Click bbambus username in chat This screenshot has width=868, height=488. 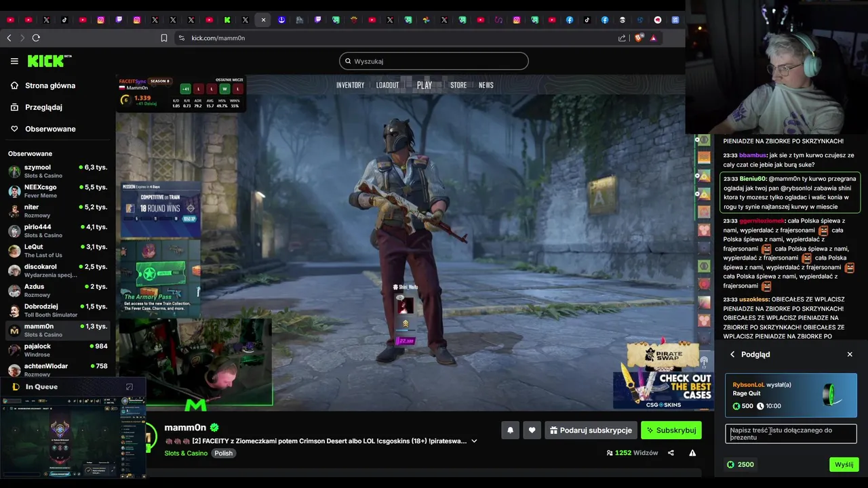coord(753,155)
